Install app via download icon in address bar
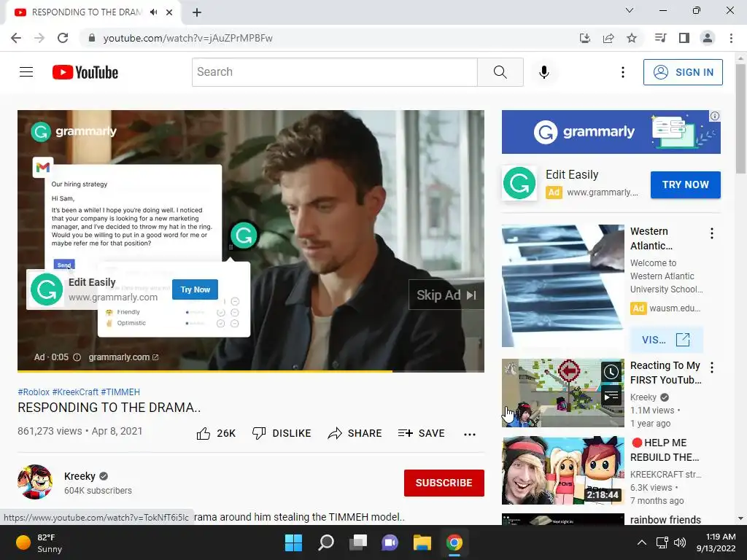This screenshot has height=560, width=747. [584, 38]
